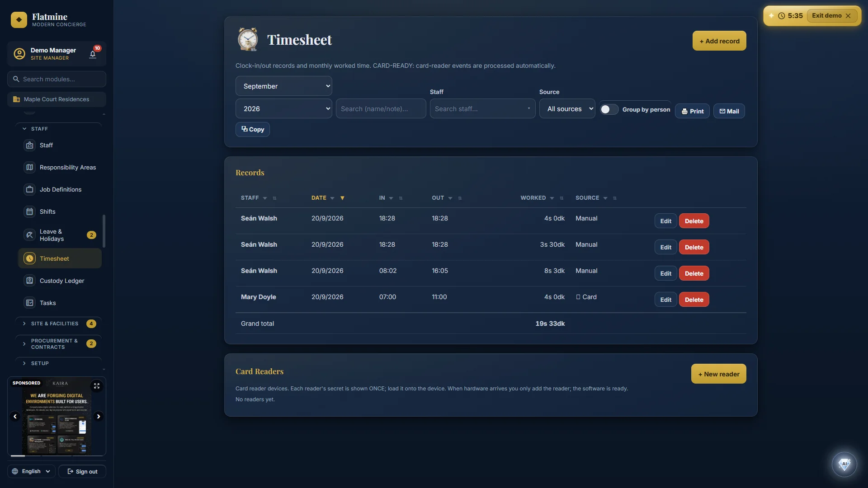This screenshot has height=488, width=868.
Task: Click the Search modules input field
Action: [57, 79]
